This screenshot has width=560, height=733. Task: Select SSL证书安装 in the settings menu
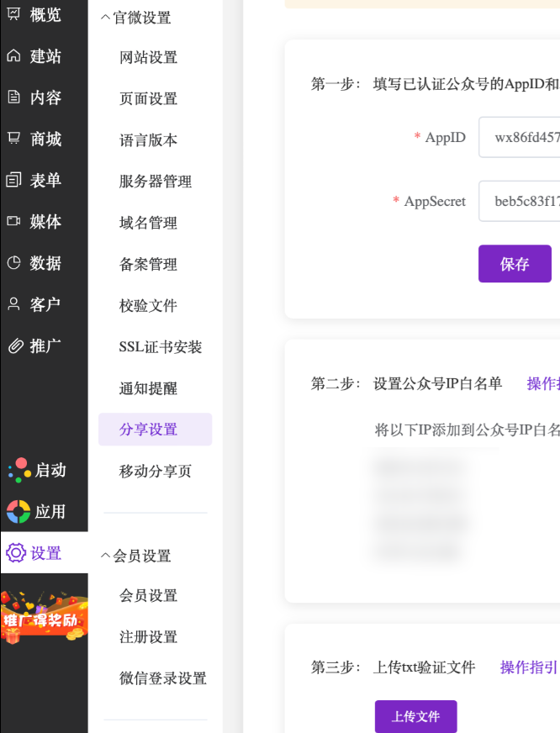[x=161, y=346]
